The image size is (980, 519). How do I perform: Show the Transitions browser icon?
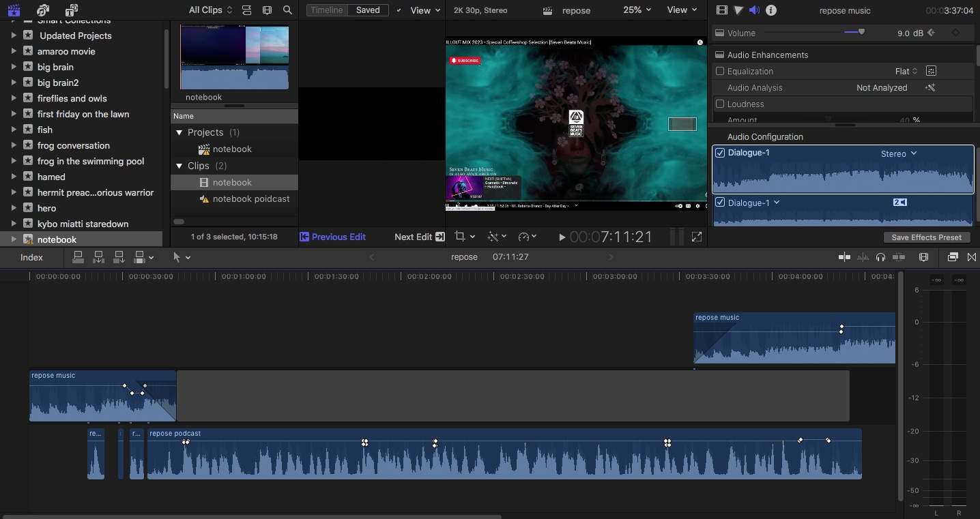[x=972, y=257]
